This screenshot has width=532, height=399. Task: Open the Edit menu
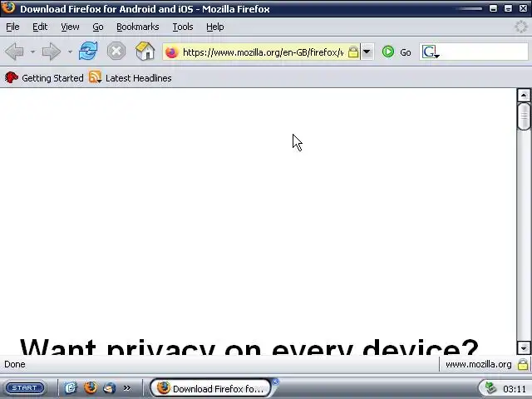[x=40, y=27]
